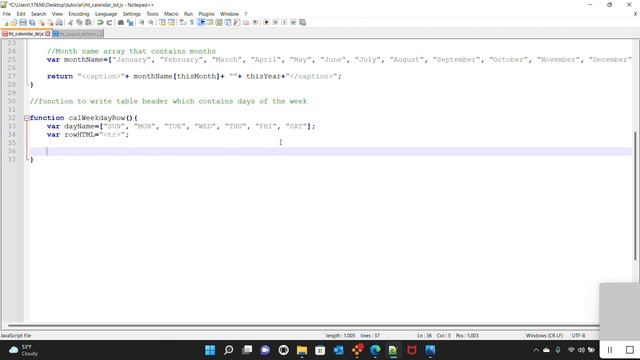Click the Notepad++ taskbar icon
Viewport: 640px width, 360px height.
coord(393,350)
